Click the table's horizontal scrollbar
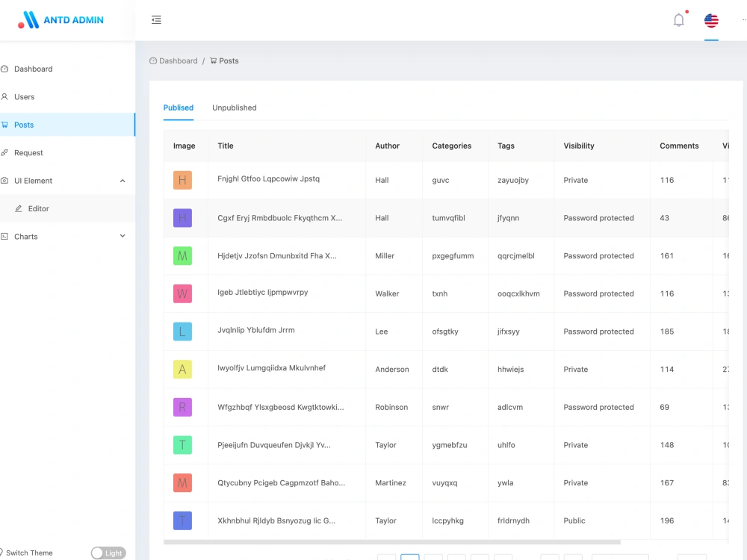This screenshot has width=747, height=560. coord(392,542)
